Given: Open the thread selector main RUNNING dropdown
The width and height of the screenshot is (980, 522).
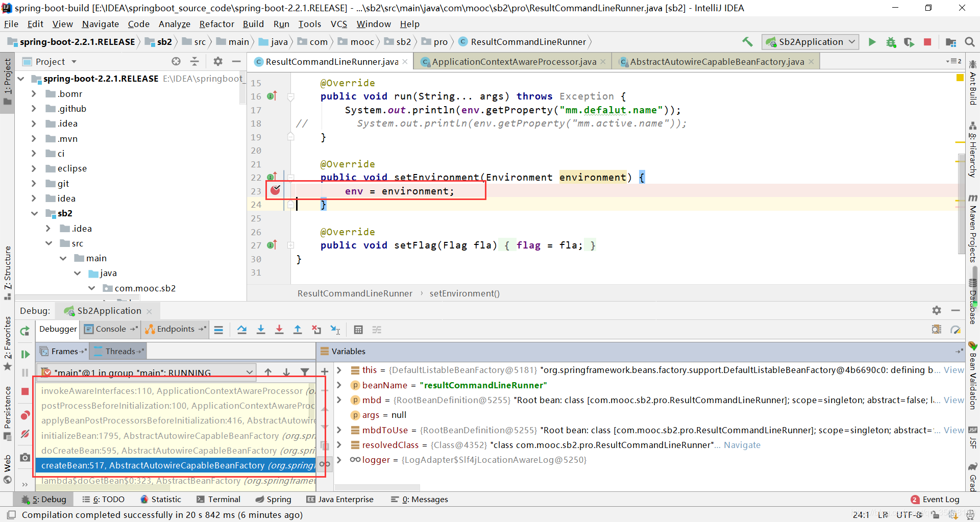Looking at the screenshot, I should [x=146, y=372].
